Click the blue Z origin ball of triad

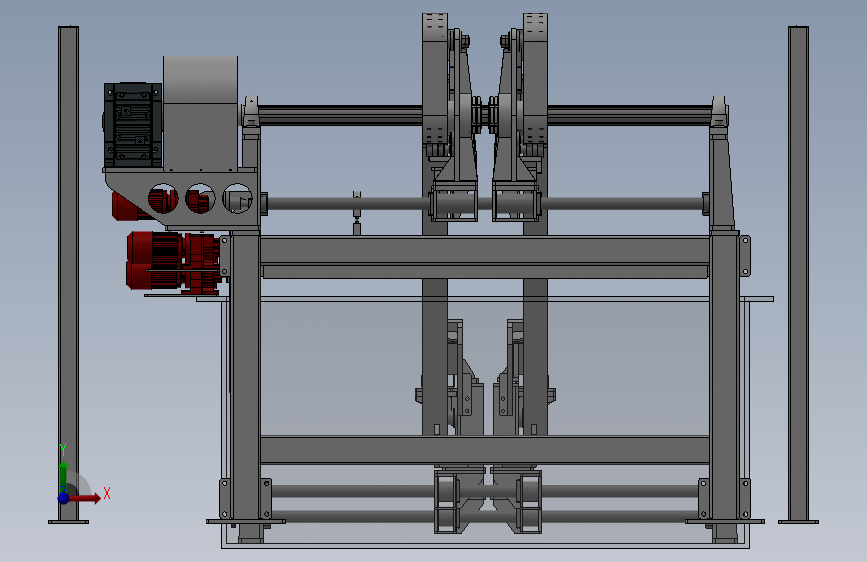[64, 498]
